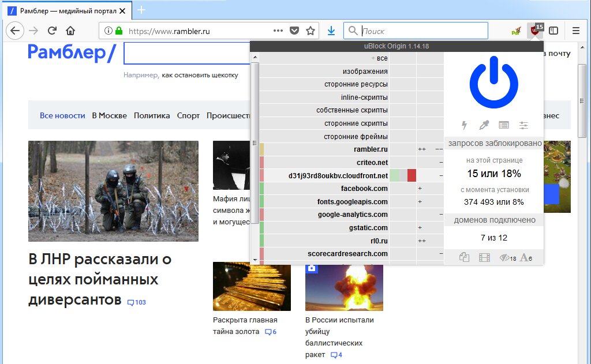Toggle popup blocking for this site
The height and width of the screenshot is (364, 591).
[465, 258]
